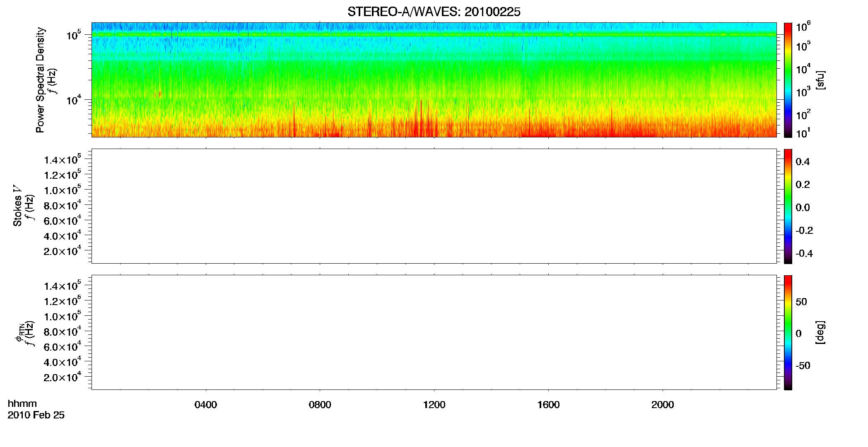Image resolution: width=868 pixels, height=447 pixels.
Task: Click the 0400 time tick label
Action: [206, 405]
